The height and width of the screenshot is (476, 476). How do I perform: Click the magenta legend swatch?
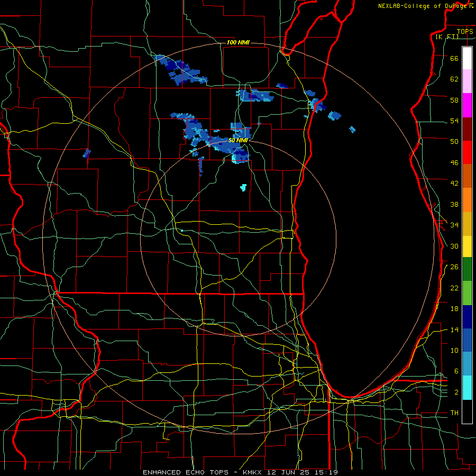(x=467, y=105)
